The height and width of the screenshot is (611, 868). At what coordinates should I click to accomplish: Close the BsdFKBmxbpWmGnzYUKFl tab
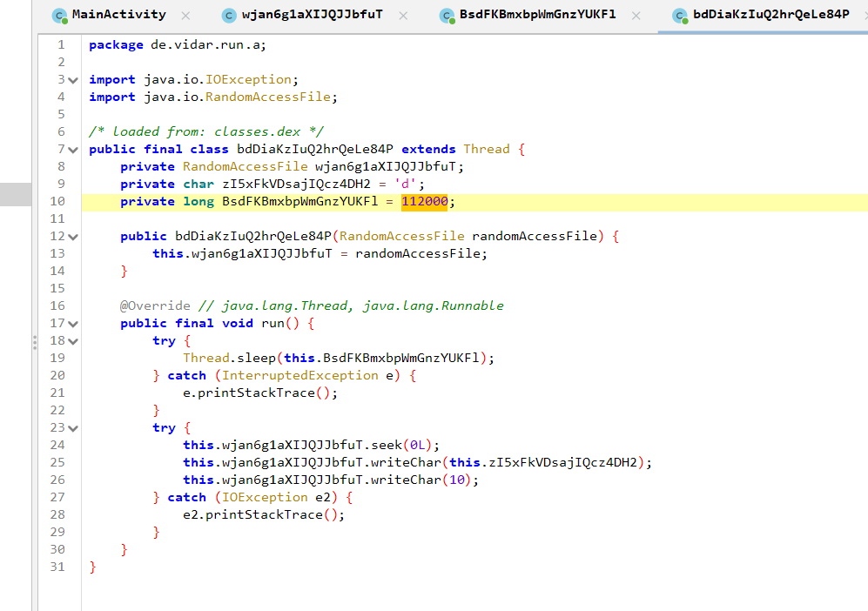(x=636, y=16)
